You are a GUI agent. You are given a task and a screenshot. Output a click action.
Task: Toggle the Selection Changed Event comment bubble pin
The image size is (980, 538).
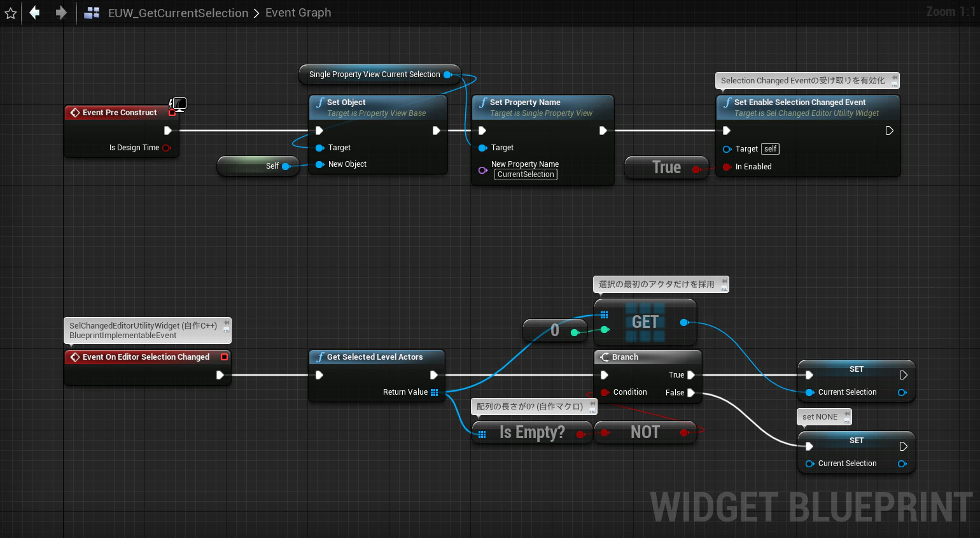pyautogui.click(x=894, y=78)
